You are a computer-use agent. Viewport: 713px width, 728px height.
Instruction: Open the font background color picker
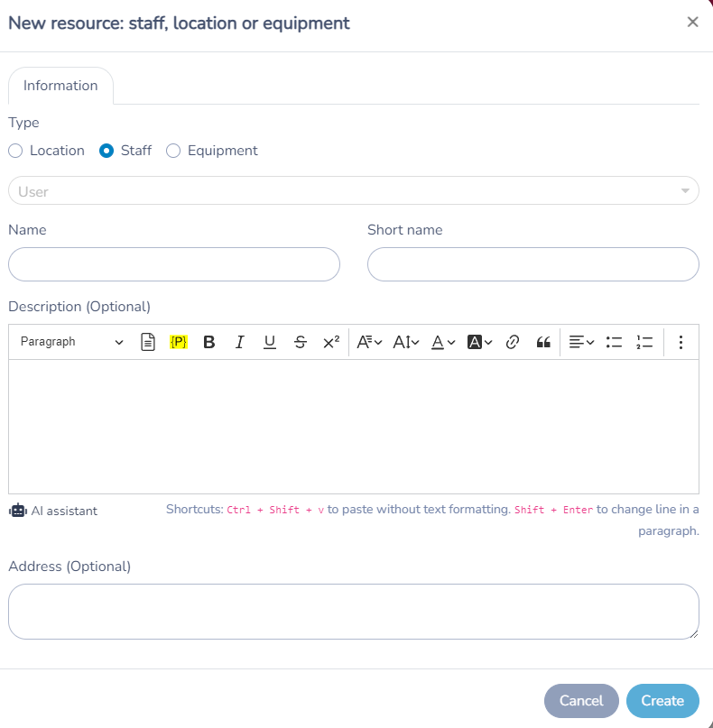479,342
